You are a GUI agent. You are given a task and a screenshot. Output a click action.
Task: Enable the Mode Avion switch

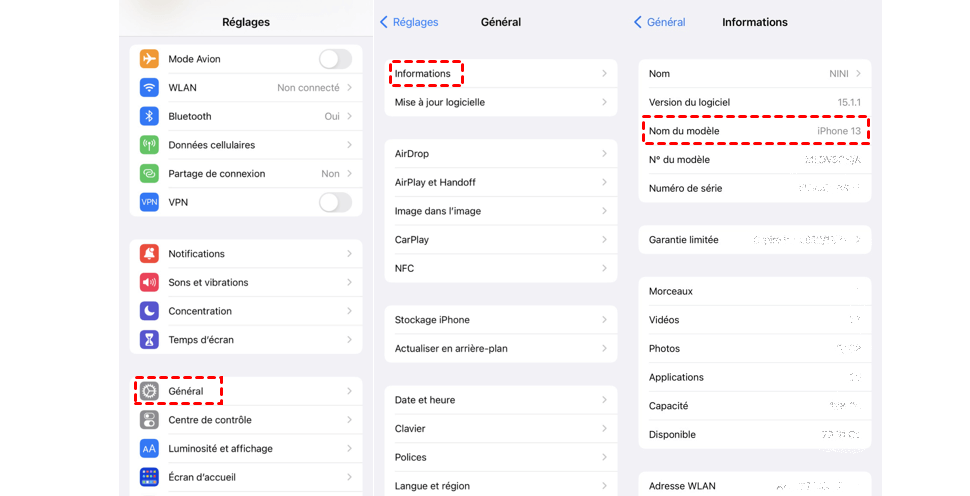click(x=335, y=59)
